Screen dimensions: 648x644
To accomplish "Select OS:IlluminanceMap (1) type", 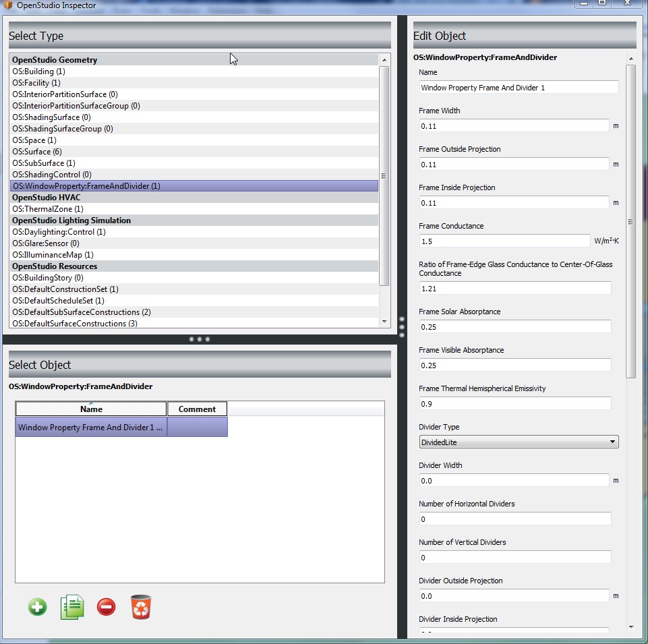I will pos(194,255).
